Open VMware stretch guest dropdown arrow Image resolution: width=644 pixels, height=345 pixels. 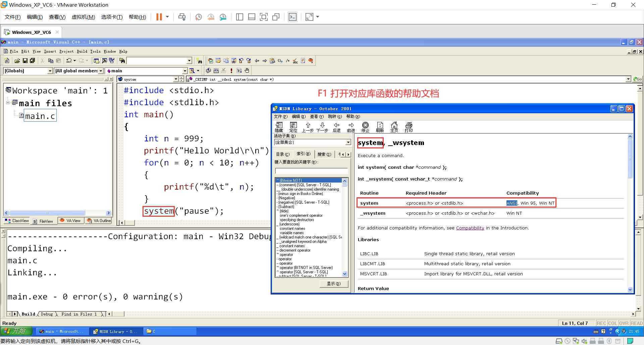point(318,17)
